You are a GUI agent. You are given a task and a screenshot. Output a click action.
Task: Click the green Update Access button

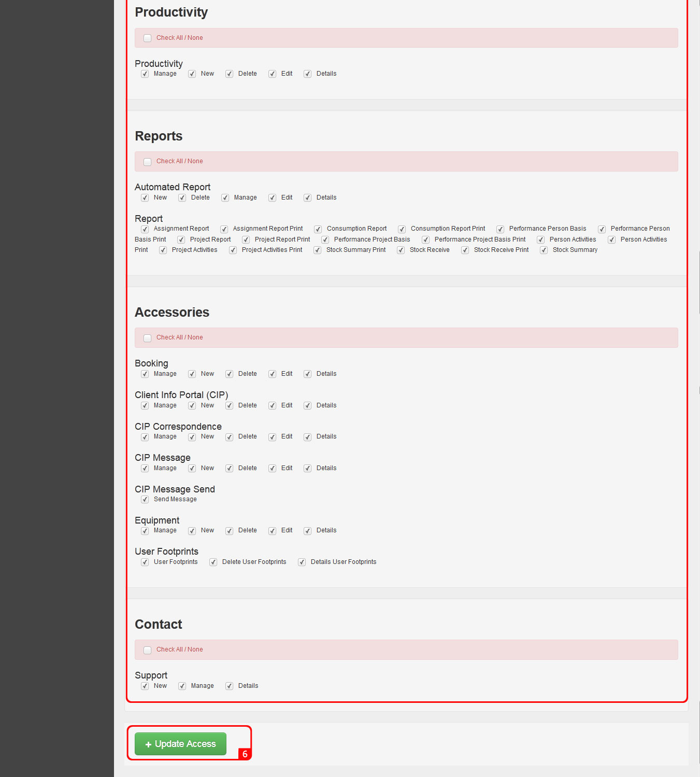pyautogui.click(x=180, y=744)
